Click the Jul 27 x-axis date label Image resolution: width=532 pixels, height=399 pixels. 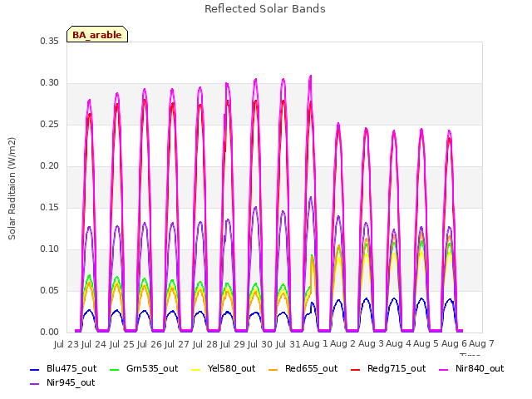(x=177, y=344)
